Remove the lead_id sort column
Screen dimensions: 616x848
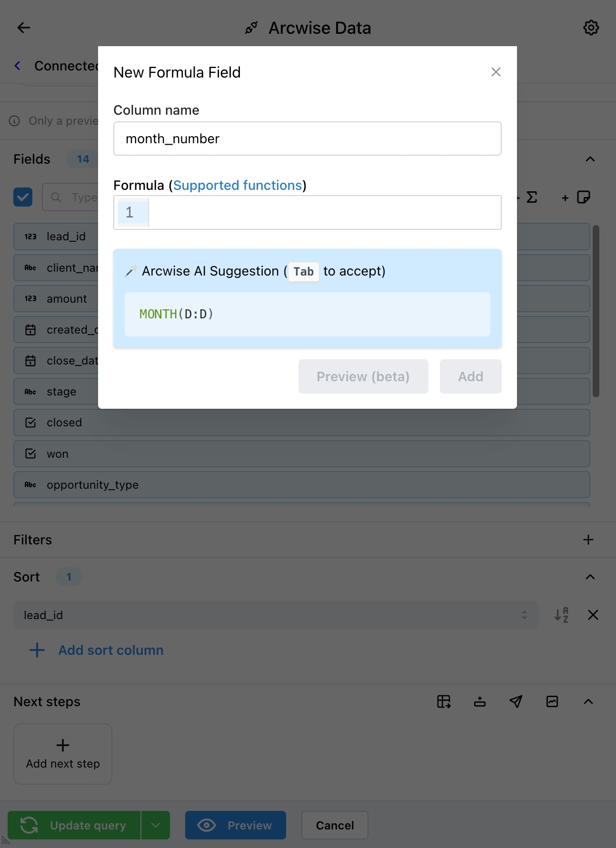tap(593, 615)
